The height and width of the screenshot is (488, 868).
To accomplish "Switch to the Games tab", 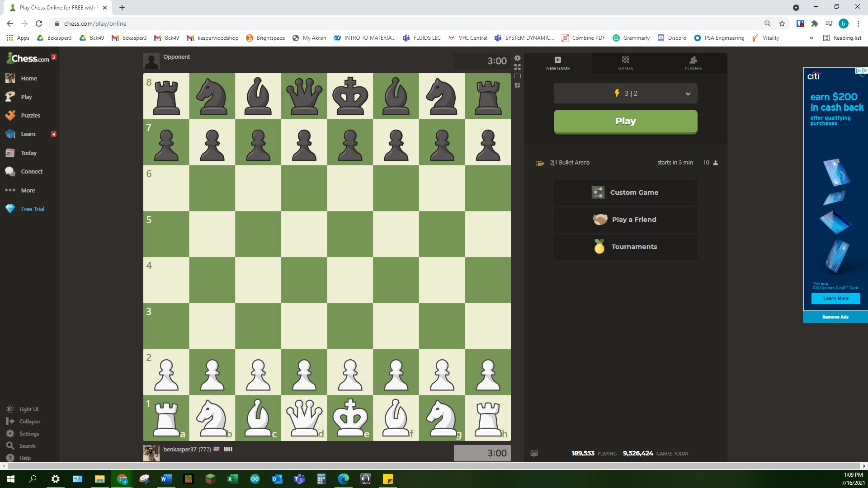I will tap(625, 63).
